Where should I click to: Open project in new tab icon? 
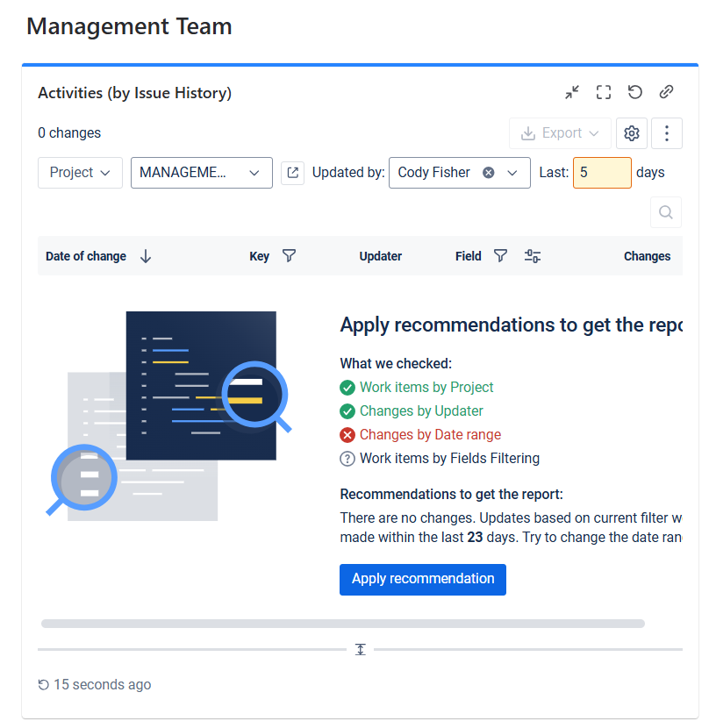[x=292, y=173]
